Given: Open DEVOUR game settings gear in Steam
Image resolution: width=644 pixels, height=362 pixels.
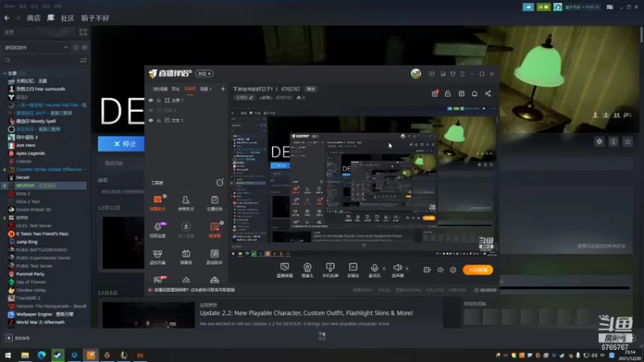Looking at the screenshot, I should click(x=599, y=142).
